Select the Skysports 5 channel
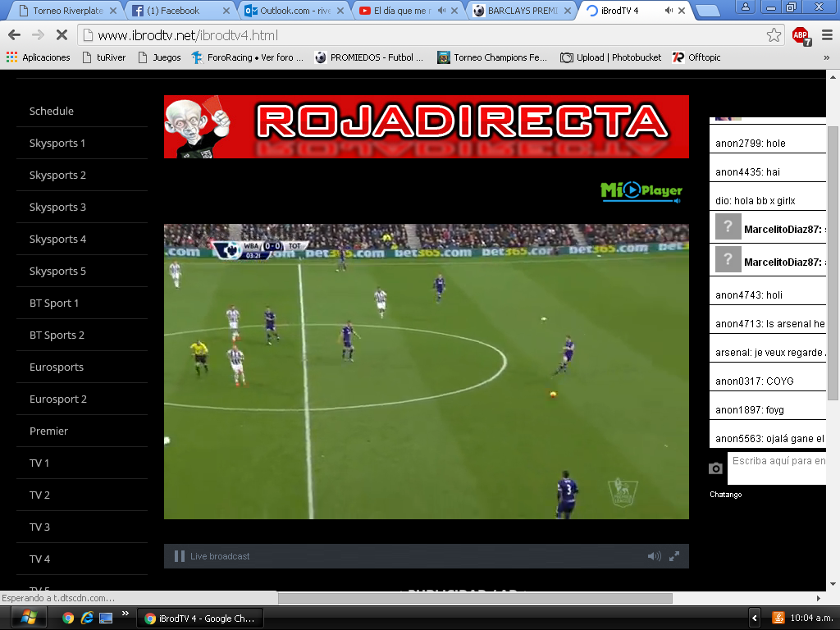 point(57,271)
